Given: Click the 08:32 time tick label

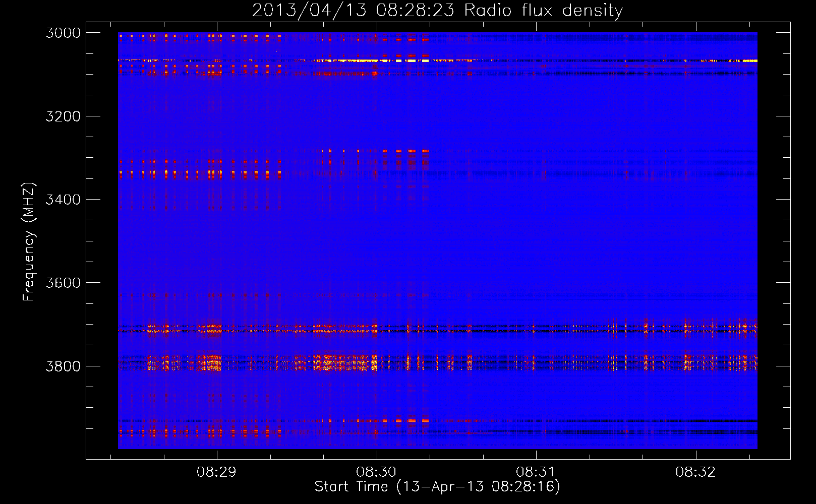Looking at the screenshot, I should tap(696, 472).
